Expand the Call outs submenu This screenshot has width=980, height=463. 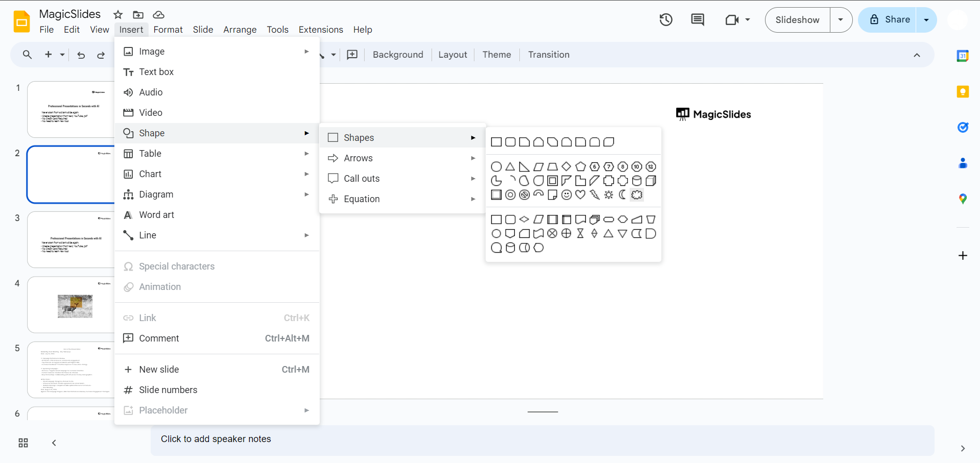click(402, 179)
